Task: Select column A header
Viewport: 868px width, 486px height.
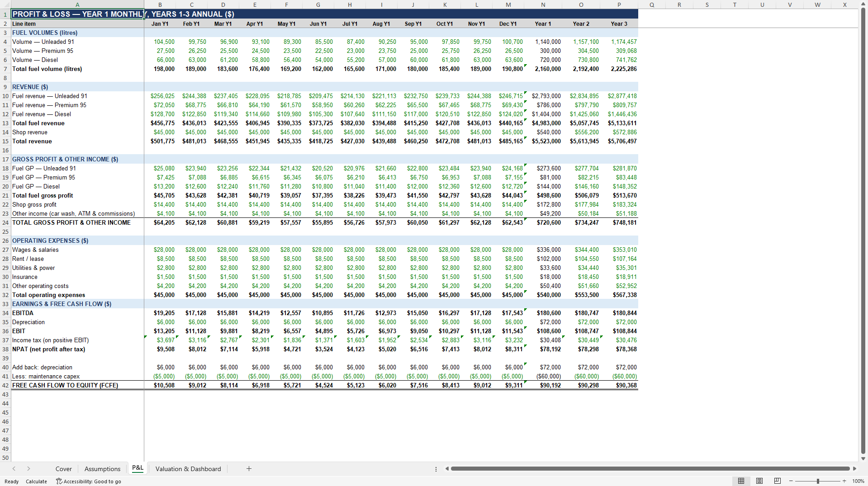Action: tap(77, 5)
